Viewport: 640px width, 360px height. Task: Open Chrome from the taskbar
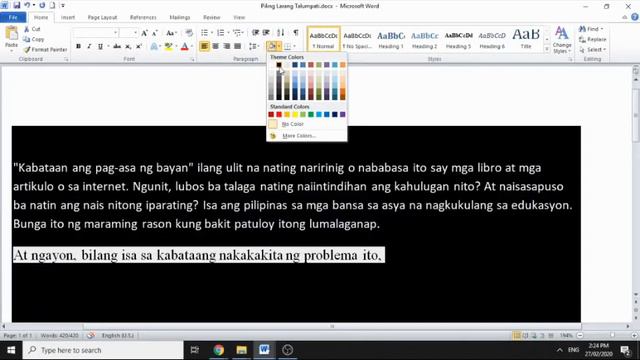pyautogui.click(x=218, y=350)
